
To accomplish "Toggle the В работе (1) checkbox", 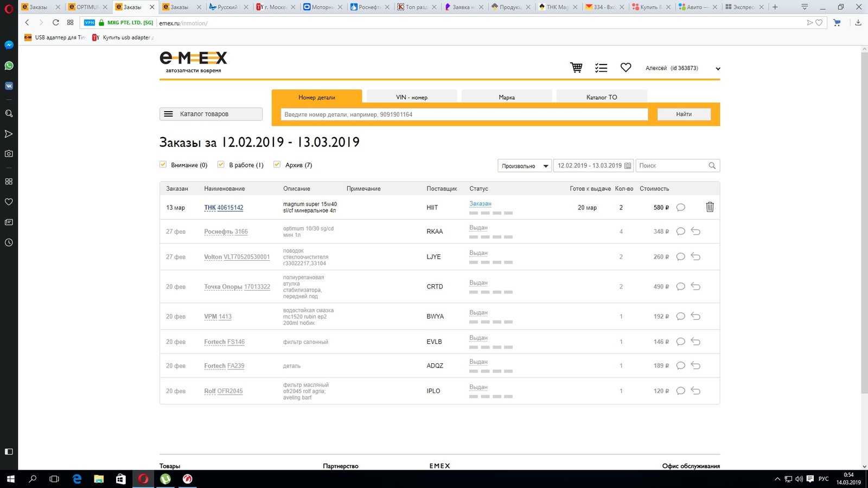I will (221, 164).
